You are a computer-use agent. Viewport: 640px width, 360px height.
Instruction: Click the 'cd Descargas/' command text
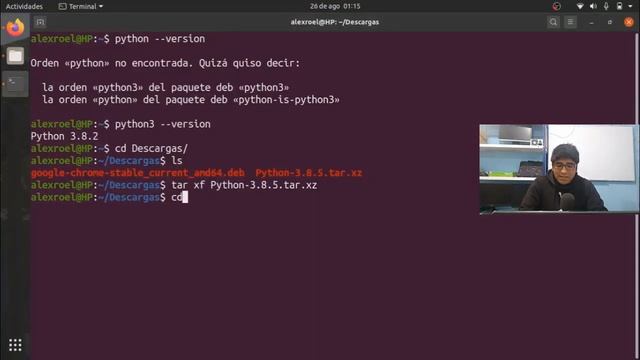(151, 149)
